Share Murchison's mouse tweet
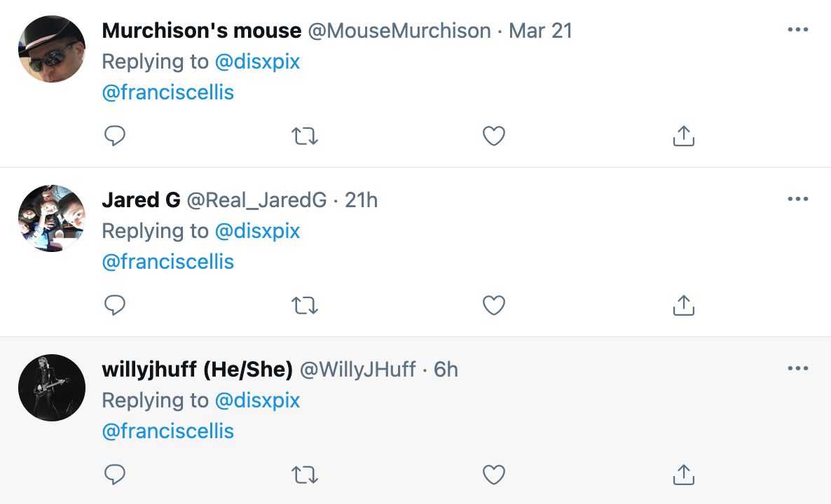 click(683, 136)
